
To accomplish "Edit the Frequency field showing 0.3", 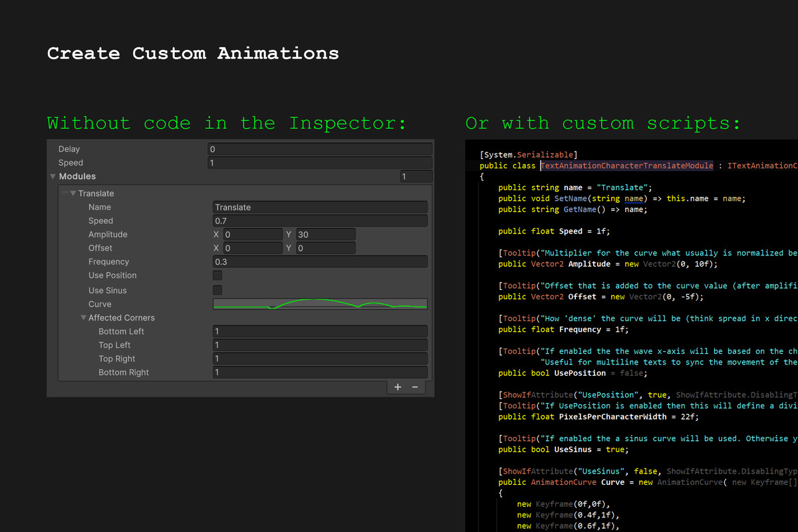I will 320,262.
